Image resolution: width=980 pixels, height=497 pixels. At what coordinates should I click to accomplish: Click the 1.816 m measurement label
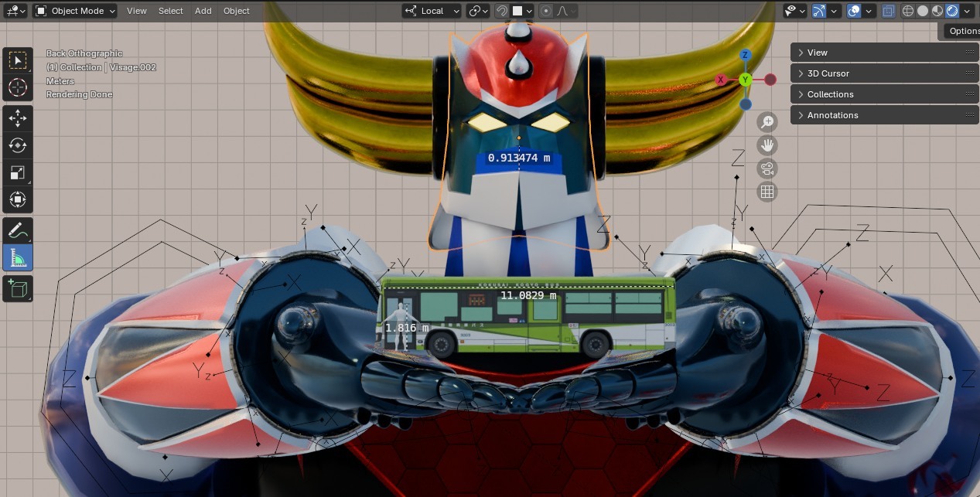407,328
